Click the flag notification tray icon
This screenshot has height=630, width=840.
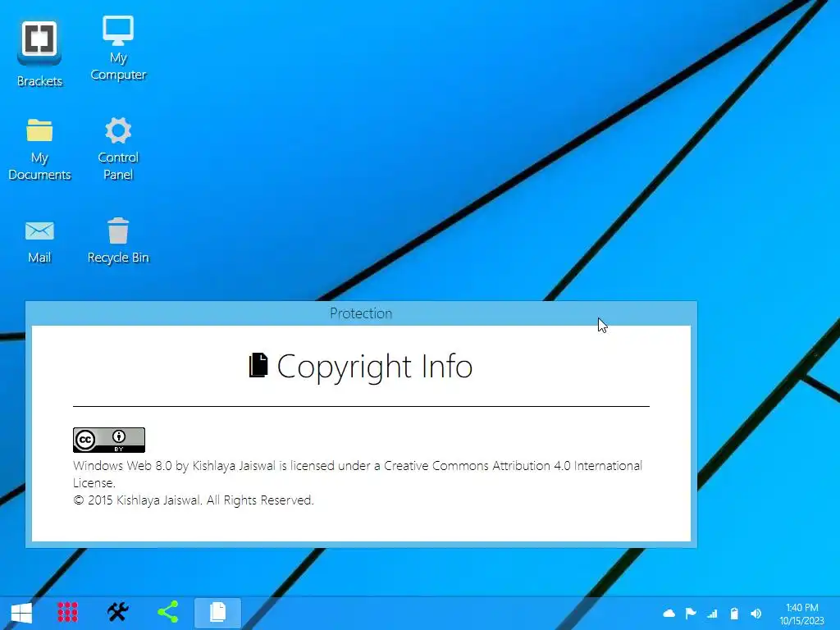pyautogui.click(x=691, y=614)
